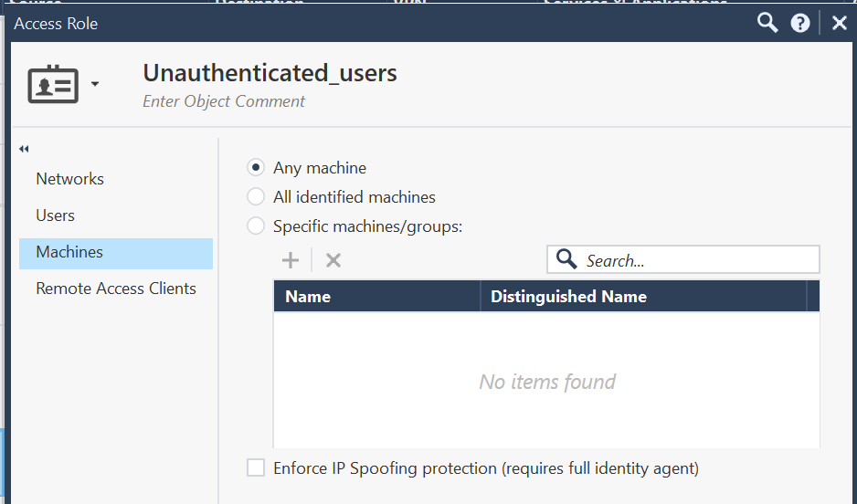
Task: Open help with the question mark icon
Action: 800,24
